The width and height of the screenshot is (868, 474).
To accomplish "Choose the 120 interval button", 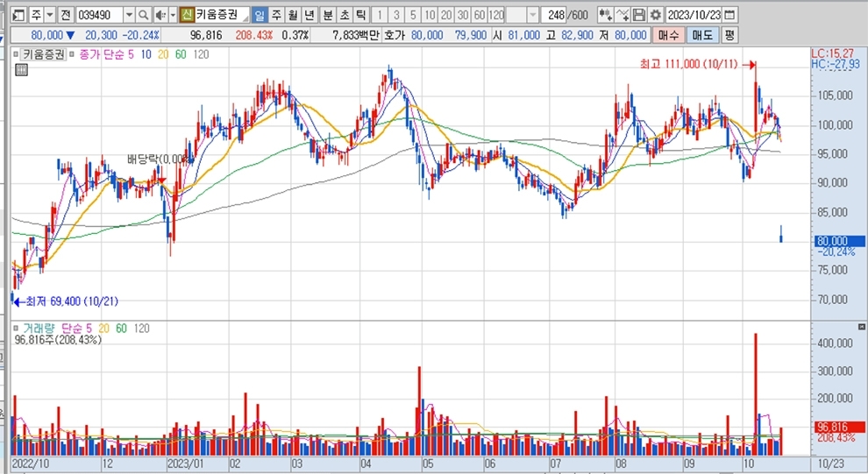I will pos(496,15).
